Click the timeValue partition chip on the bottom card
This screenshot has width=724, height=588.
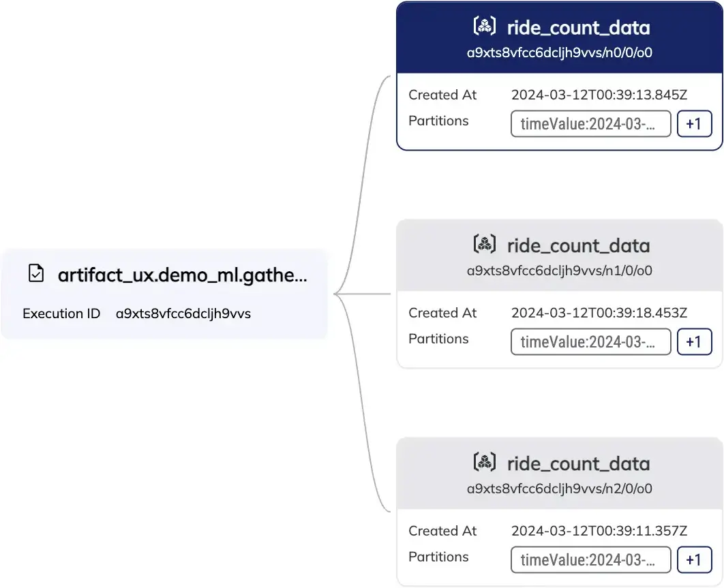coord(590,559)
